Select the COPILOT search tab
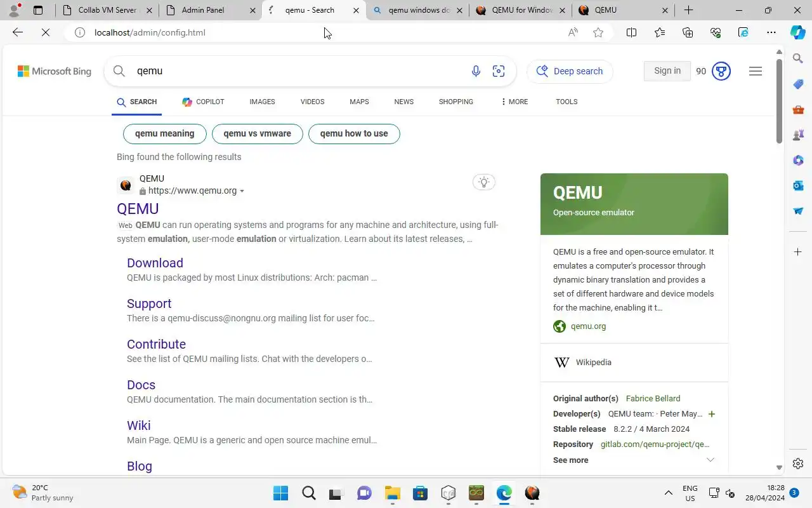Viewport: 812px width, 508px height. click(x=203, y=102)
